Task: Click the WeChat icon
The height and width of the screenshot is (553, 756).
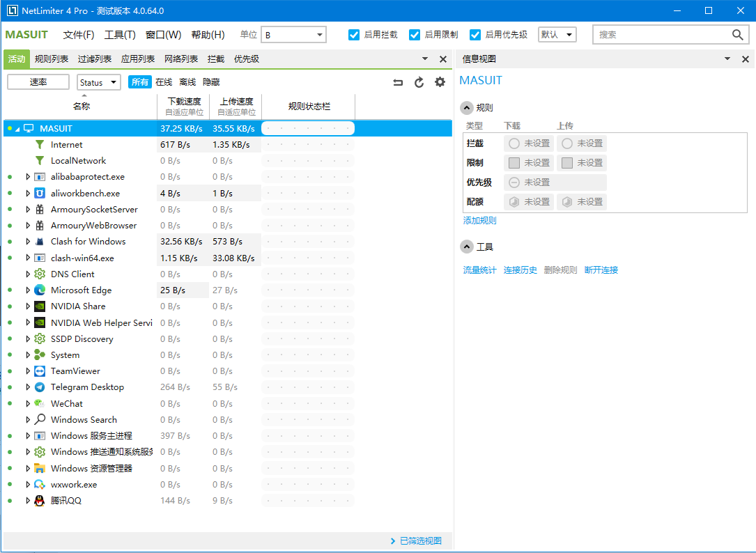Action: pyautogui.click(x=40, y=403)
